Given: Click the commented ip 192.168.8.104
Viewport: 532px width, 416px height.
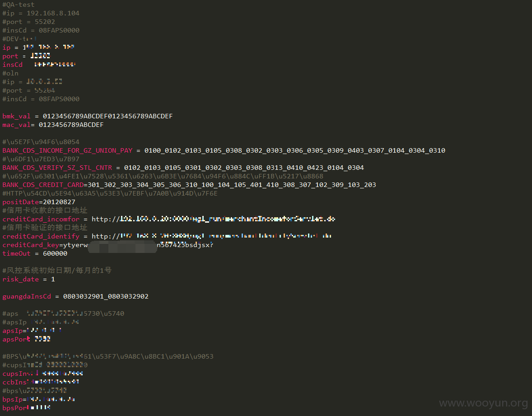Looking at the screenshot, I should click(53, 13).
